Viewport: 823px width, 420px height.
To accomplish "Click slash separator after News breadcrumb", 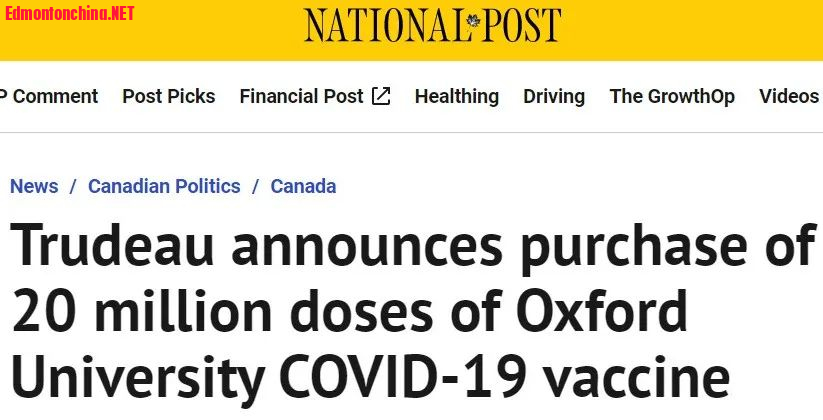I will 73,186.
